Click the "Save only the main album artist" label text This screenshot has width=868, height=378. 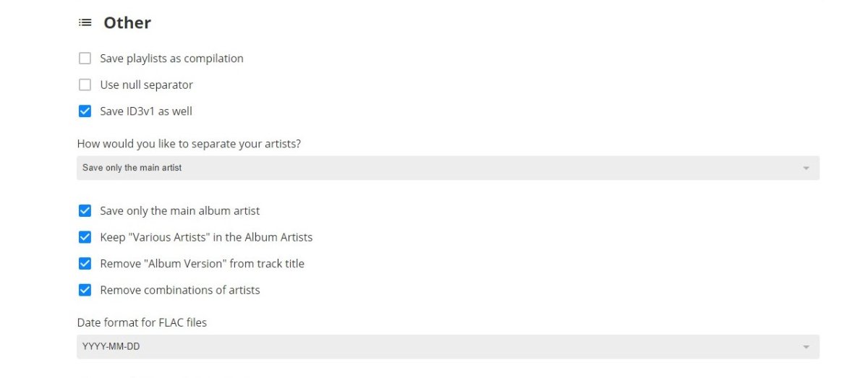(179, 211)
